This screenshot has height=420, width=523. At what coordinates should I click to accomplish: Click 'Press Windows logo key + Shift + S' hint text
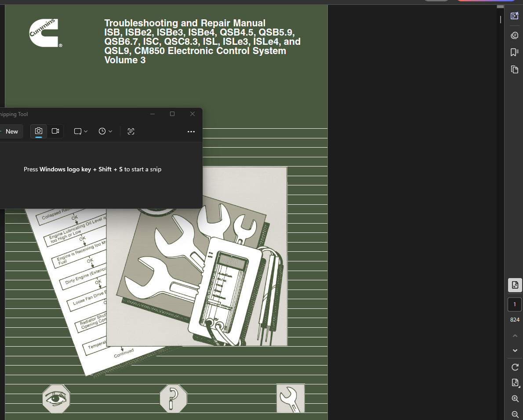(92, 169)
